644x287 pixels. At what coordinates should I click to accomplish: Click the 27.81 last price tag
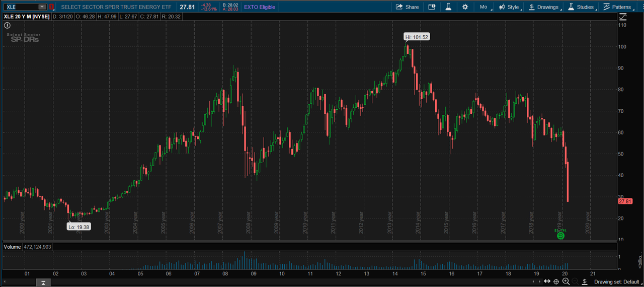[x=625, y=201]
